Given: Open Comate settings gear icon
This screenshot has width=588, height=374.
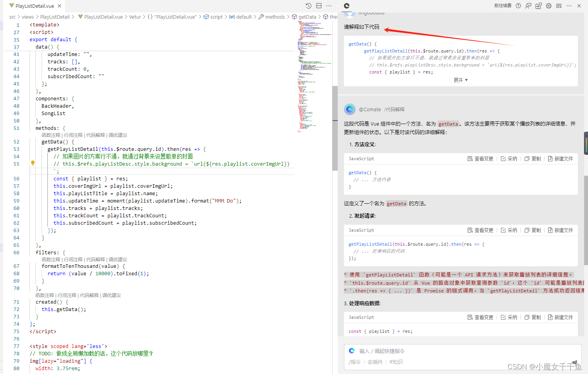Looking at the screenshot, I should pyautogui.click(x=549, y=6).
